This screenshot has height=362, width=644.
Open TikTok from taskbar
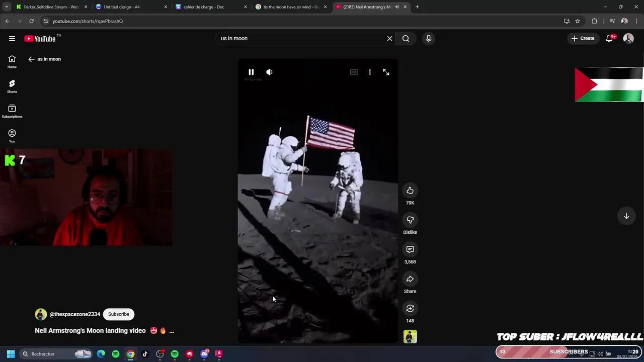coord(145,354)
